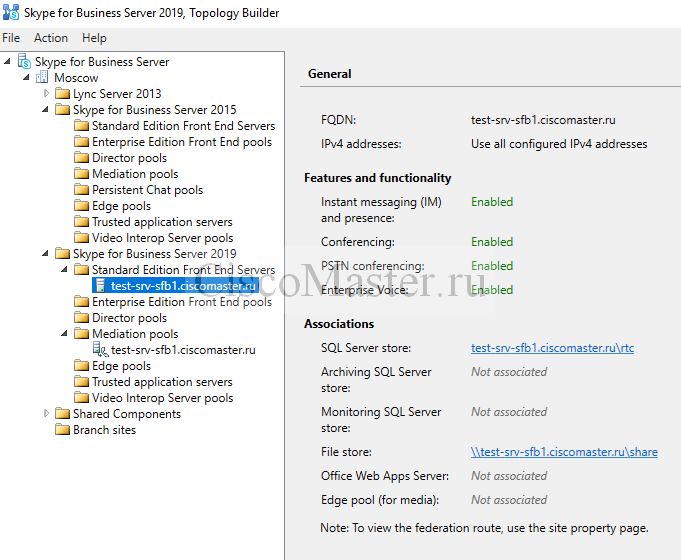The height and width of the screenshot is (560, 681).
Task: Click the Persistent Chat pools folder icon
Action: click(81, 189)
